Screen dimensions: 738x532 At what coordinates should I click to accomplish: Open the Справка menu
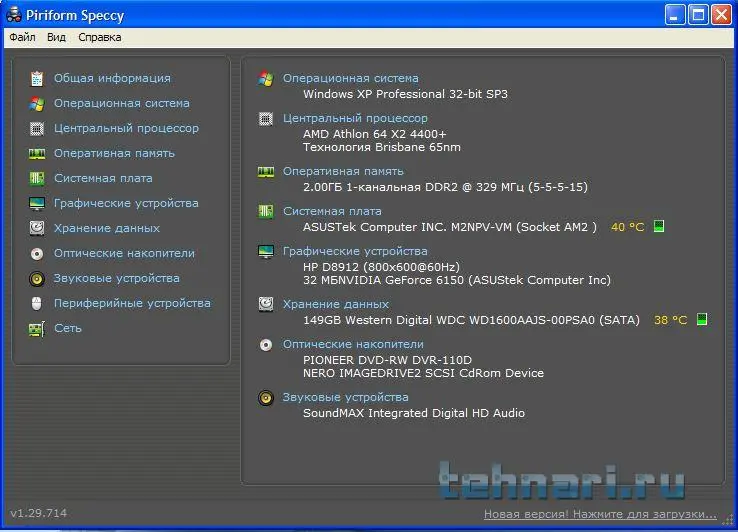point(99,37)
